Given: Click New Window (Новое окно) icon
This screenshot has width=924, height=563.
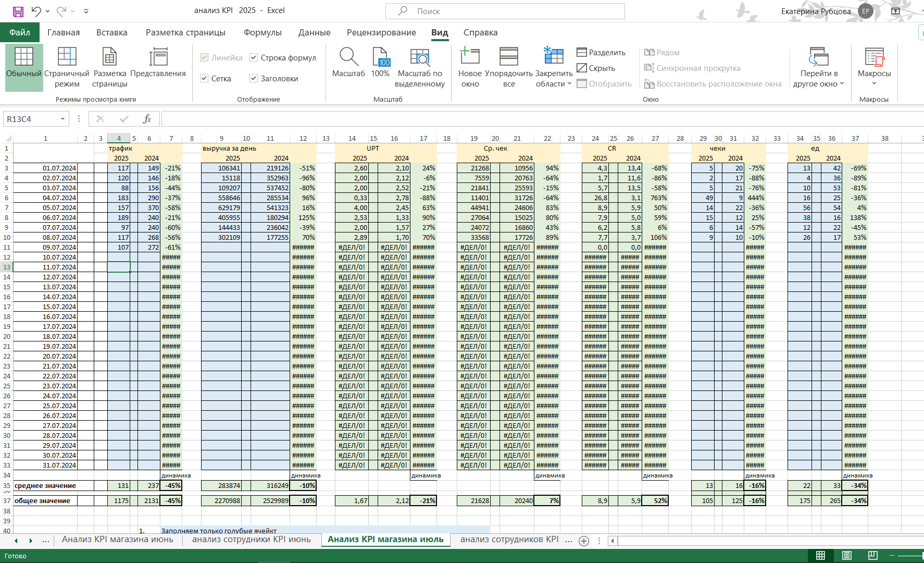Looking at the screenshot, I should tap(470, 56).
